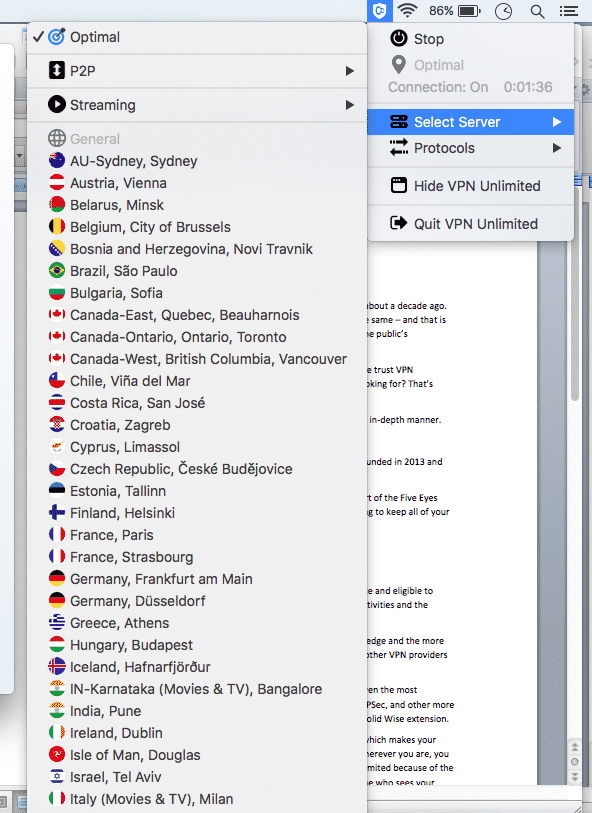Click the Protocols arrows icon
The height and width of the screenshot is (813, 592).
(399, 148)
